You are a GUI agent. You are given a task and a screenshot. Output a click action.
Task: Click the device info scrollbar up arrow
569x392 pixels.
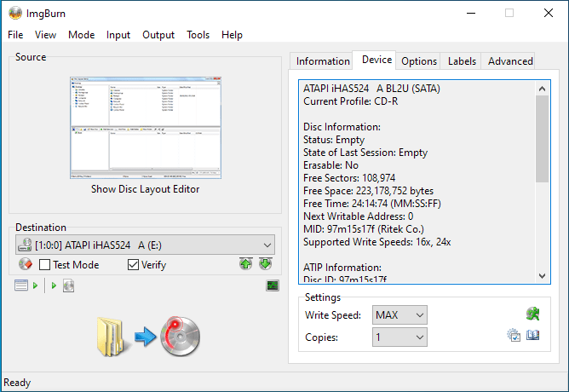[542, 89]
